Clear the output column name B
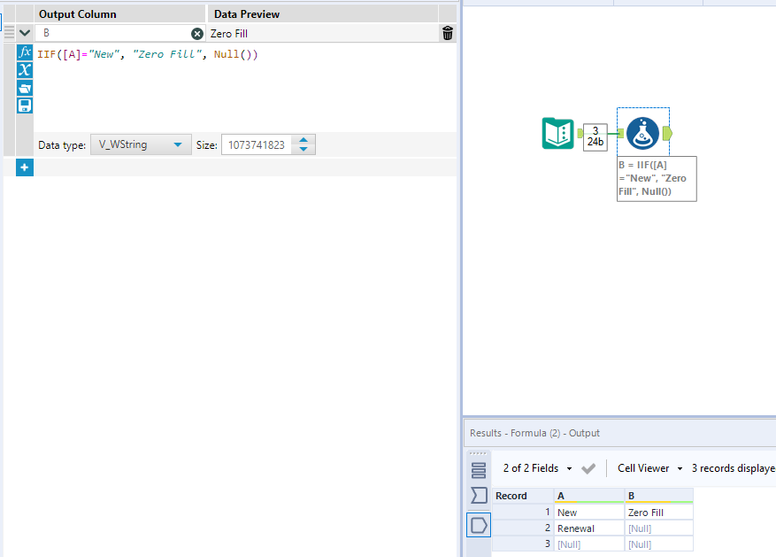 (x=197, y=34)
